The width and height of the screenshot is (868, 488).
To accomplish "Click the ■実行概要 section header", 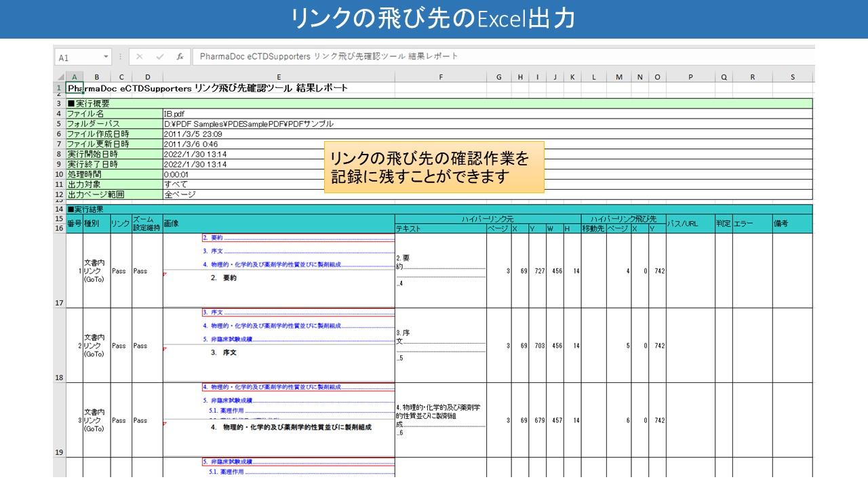I will [x=439, y=104].
